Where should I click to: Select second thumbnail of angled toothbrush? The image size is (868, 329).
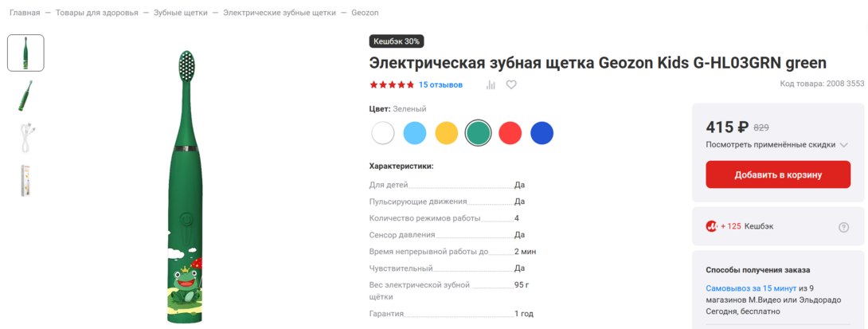(x=25, y=96)
